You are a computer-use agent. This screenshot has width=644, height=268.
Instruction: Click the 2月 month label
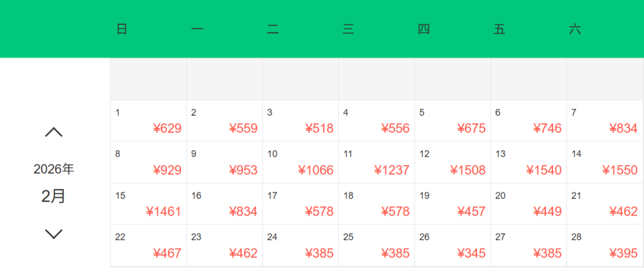(54, 196)
